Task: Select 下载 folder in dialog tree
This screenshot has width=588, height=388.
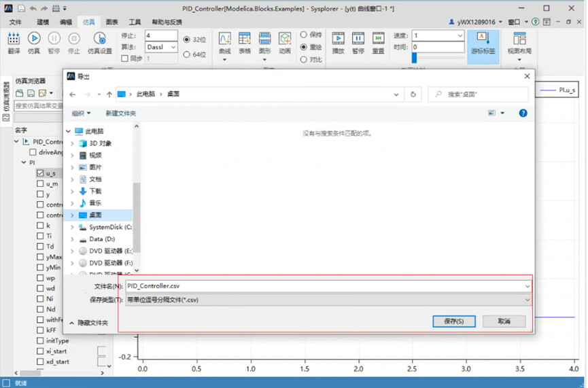Action: click(95, 191)
